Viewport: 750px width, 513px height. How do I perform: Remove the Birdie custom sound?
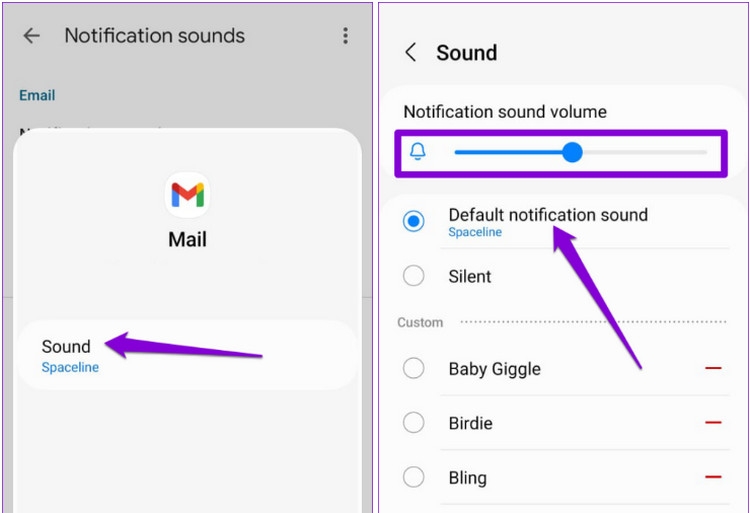click(x=713, y=423)
